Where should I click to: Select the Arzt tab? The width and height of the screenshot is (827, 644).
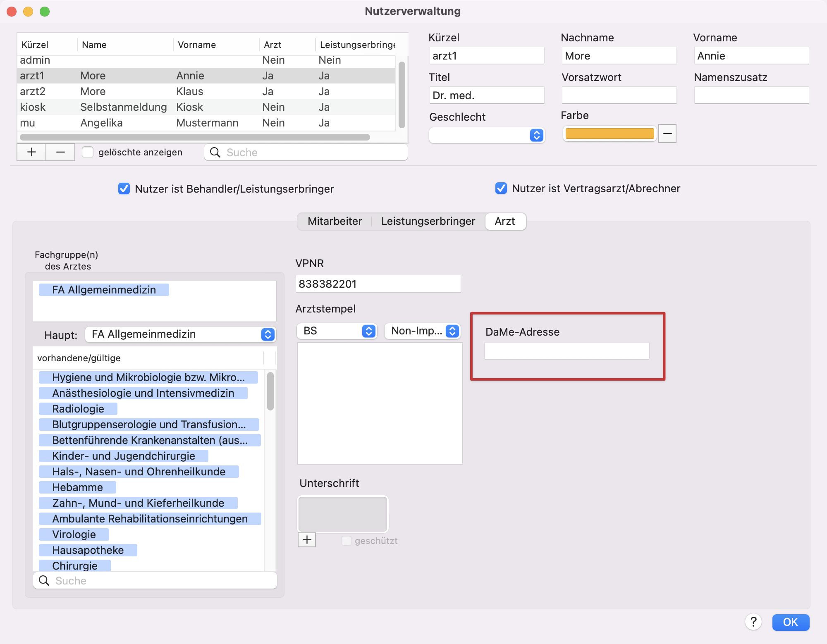pyautogui.click(x=505, y=221)
